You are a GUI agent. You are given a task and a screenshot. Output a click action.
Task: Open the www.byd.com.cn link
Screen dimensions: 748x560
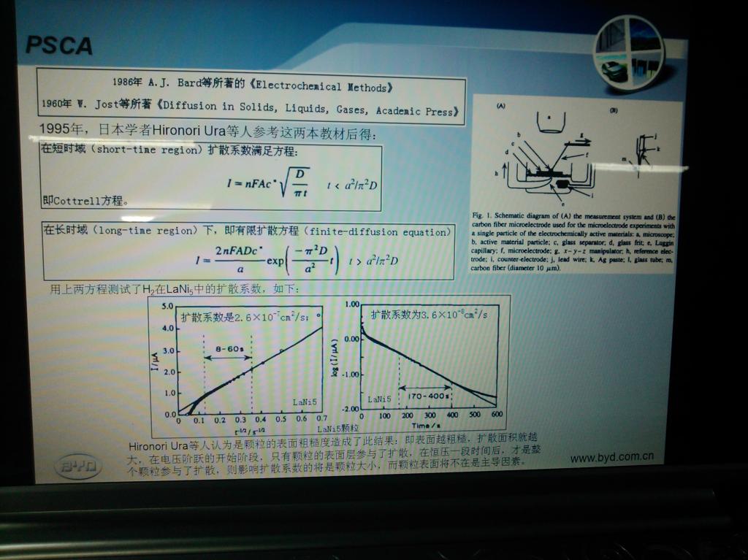coord(611,457)
